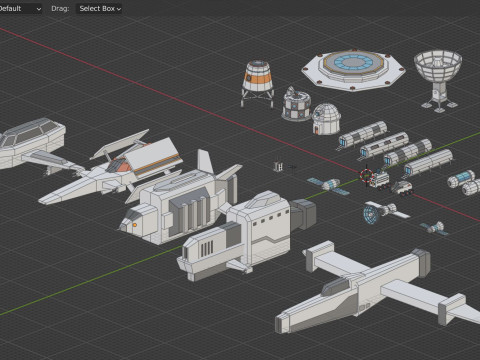Select the small satellite near the red axis

(434, 228)
